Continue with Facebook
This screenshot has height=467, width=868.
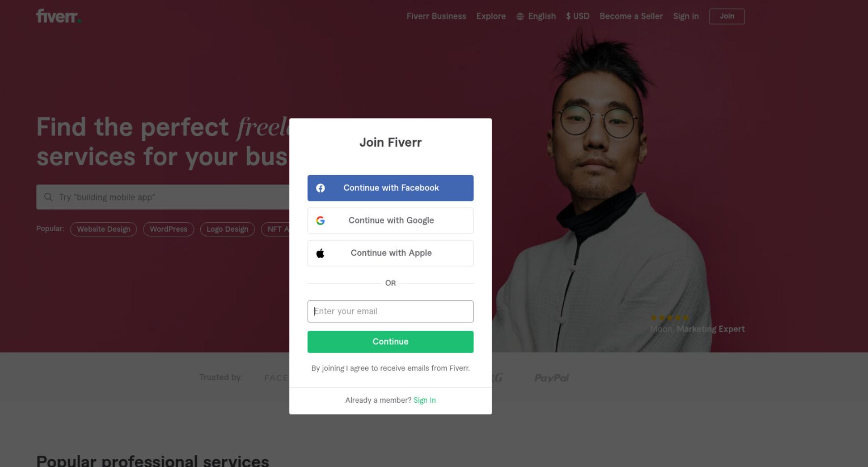click(x=391, y=188)
